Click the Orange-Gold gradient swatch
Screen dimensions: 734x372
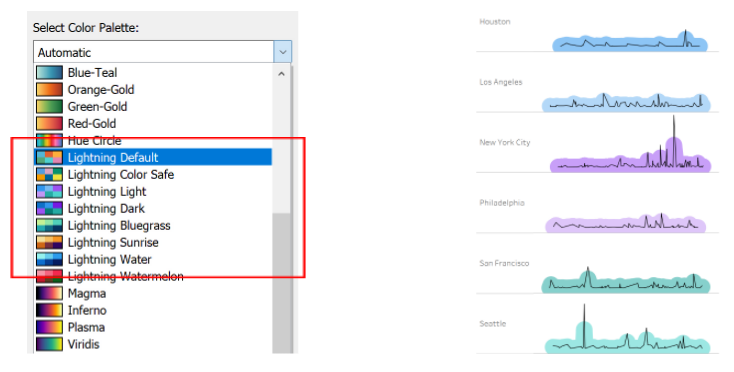tap(49, 89)
